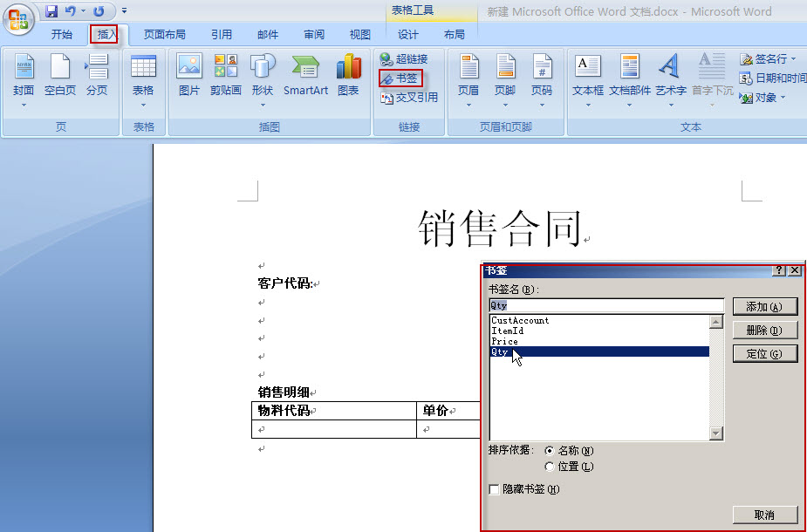Open the Shapes (形状) gallery
Image resolution: width=807 pixels, height=532 pixels.
coord(263,75)
